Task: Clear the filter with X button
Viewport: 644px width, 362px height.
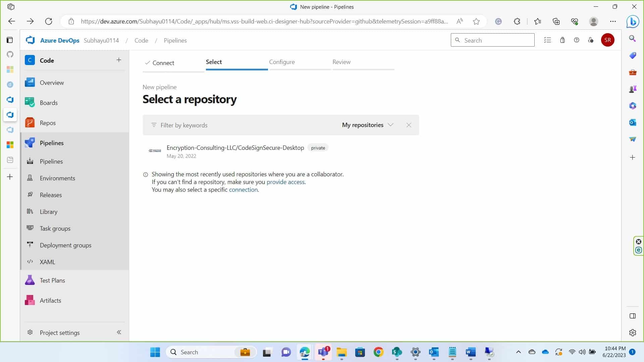Action: tap(409, 125)
